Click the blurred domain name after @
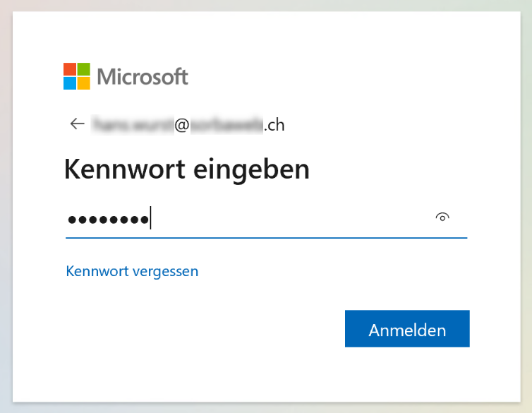532x413 pixels. (x=226, y=125)
